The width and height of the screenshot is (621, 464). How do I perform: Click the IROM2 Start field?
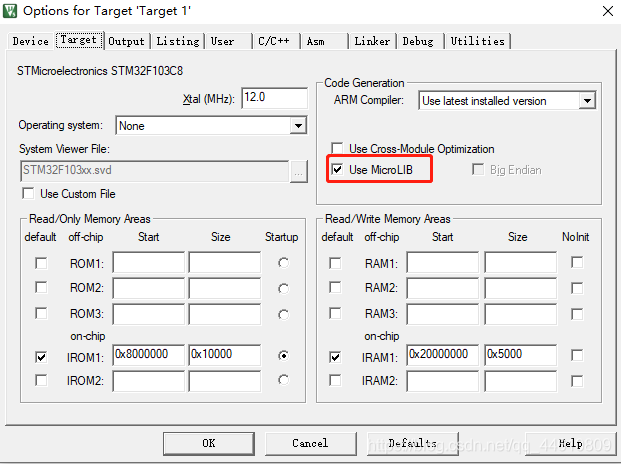tap(149, 381)
